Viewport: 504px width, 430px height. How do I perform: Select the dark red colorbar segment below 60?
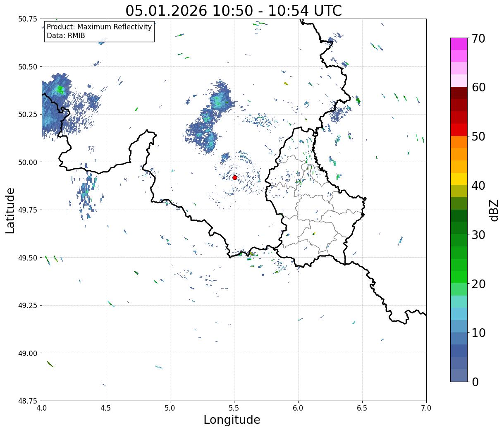click(459, 93)
